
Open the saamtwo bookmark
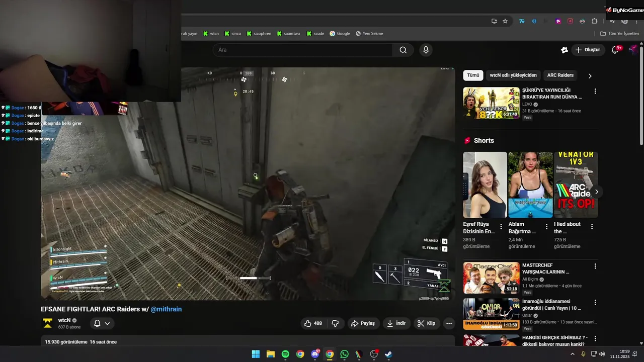(288, 34)
